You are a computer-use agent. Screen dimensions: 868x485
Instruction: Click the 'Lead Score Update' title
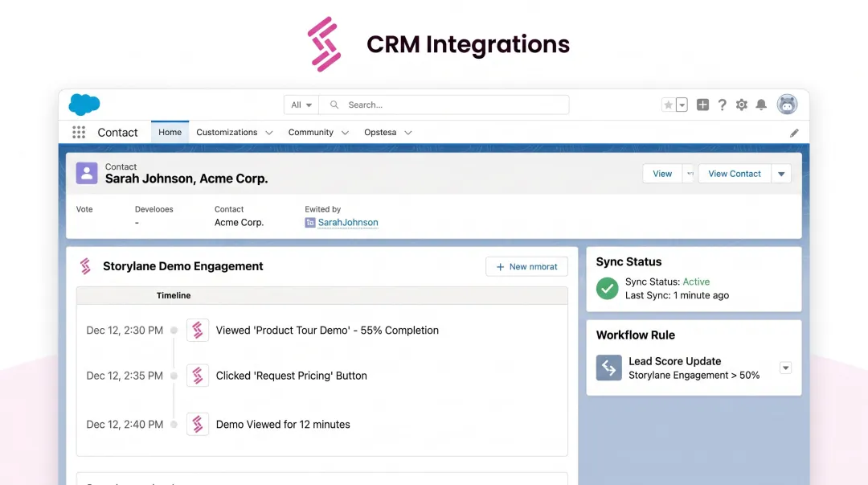point(675,361)
